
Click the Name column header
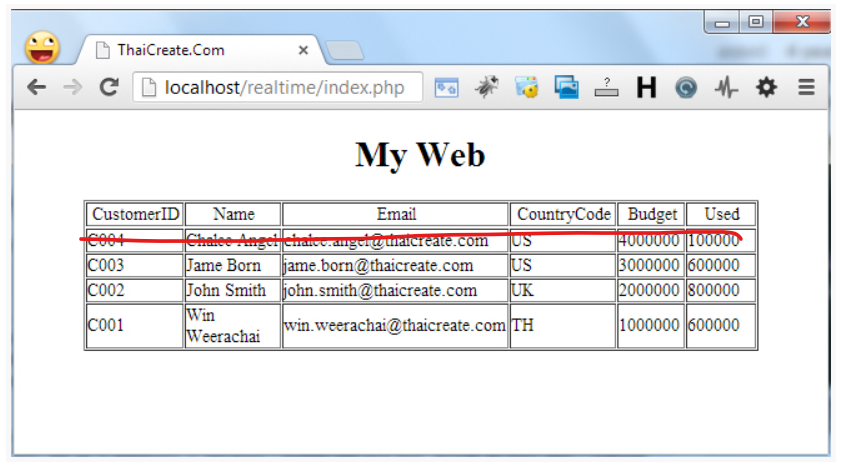tap(233, 214)
